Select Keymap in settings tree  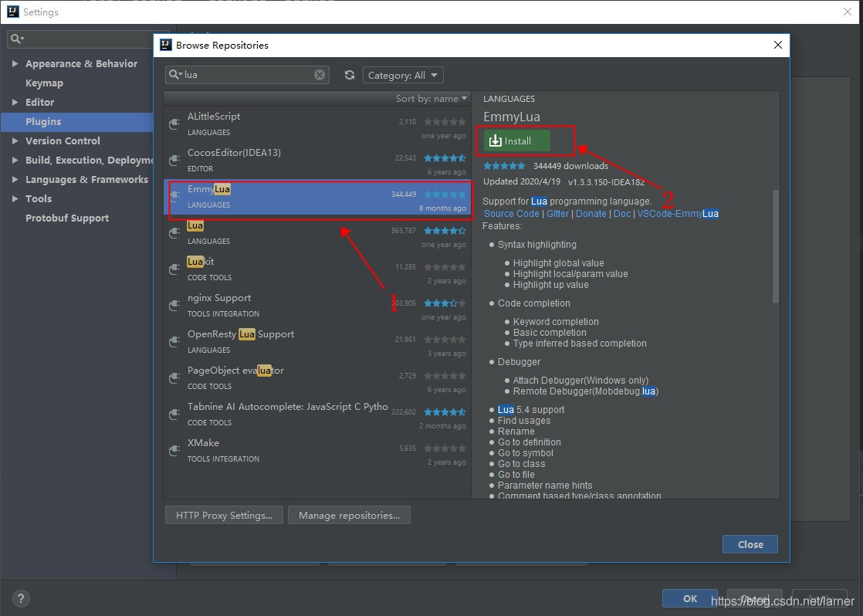coord(44,83)
